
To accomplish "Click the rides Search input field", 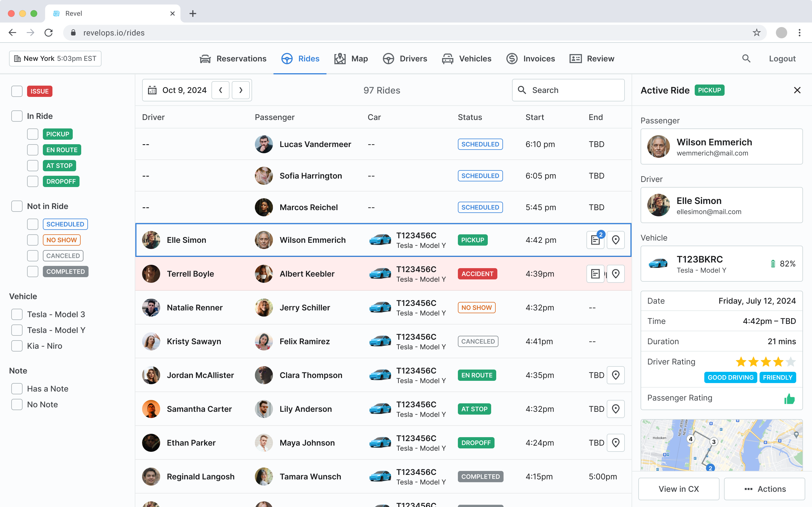I will 568,90.
